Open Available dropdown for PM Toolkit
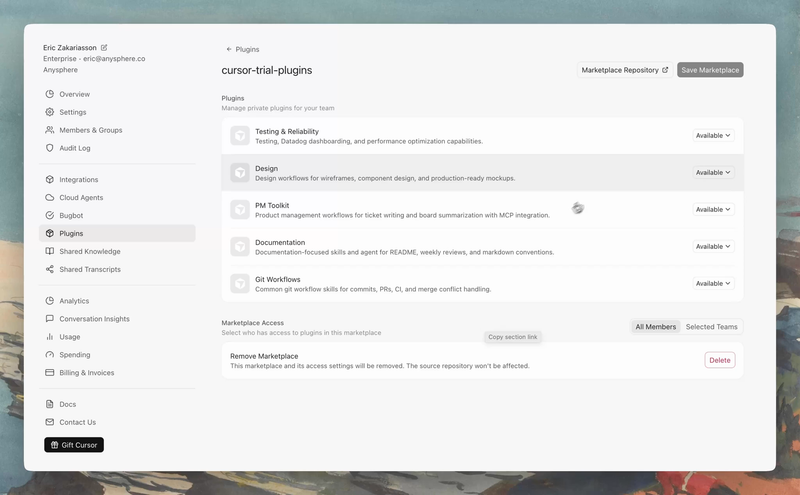This screenshot has width=800, height=495. tap(713, 209)
